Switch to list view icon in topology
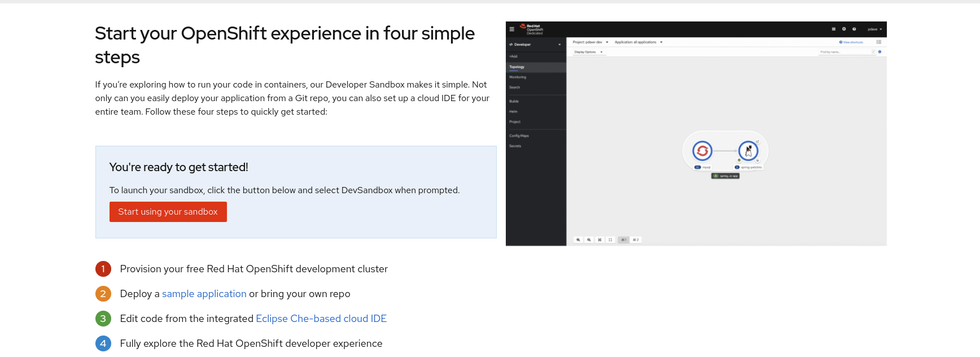Image resolution: width=980 pixels, height=357 pixels. click(x=878, y=42)
